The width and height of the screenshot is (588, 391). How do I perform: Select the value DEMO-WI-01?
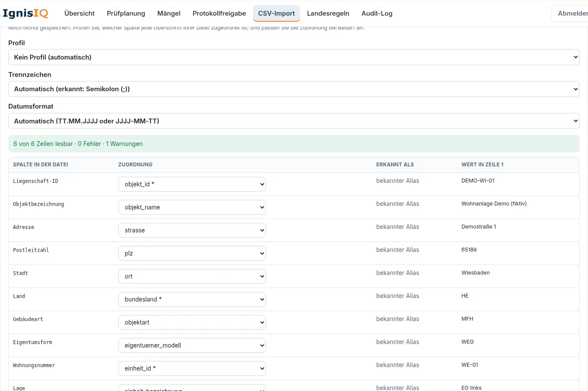click(478, 181)
